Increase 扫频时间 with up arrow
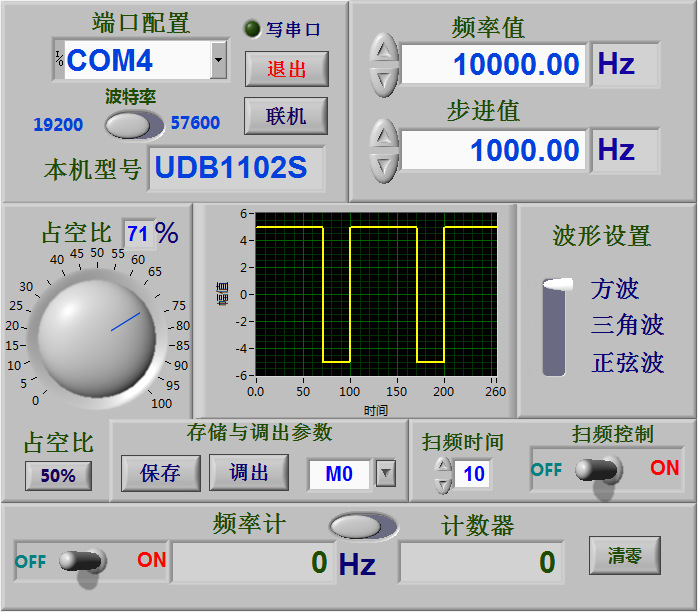Screen dimensions: 698x612 pos(442,466)
